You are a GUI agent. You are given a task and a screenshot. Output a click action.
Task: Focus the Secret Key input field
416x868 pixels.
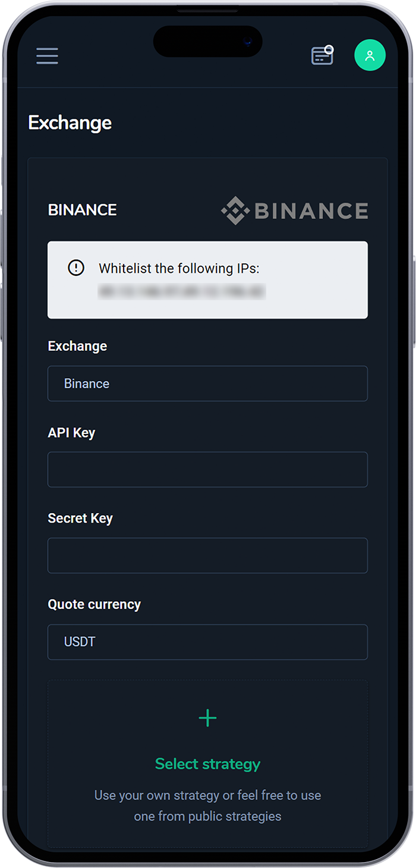click(x=207, y=556)
